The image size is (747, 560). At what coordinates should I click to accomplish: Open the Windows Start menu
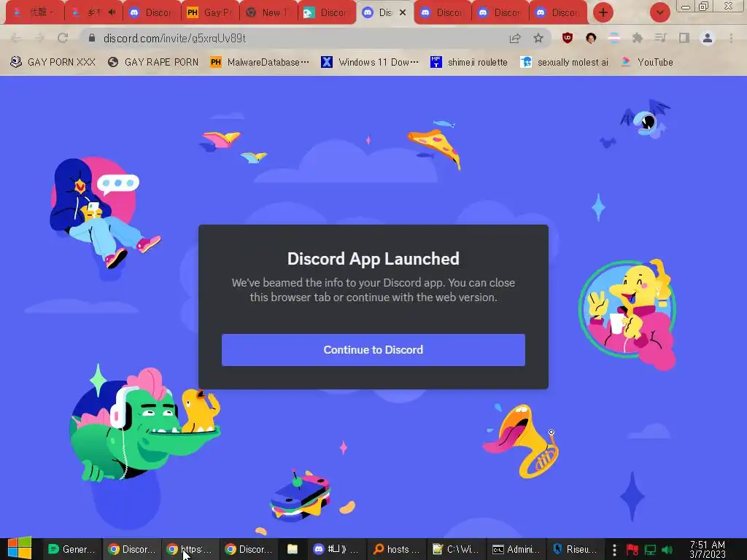[x=20, y=548]
